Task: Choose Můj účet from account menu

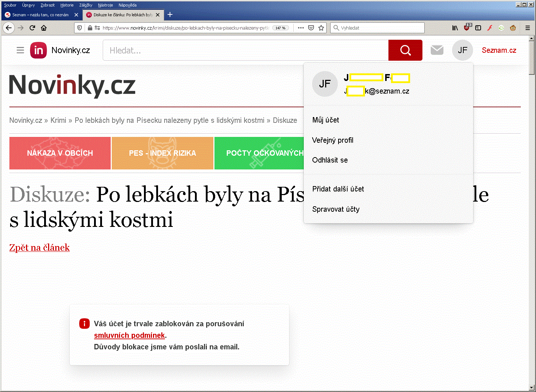Action: [326, 120]
